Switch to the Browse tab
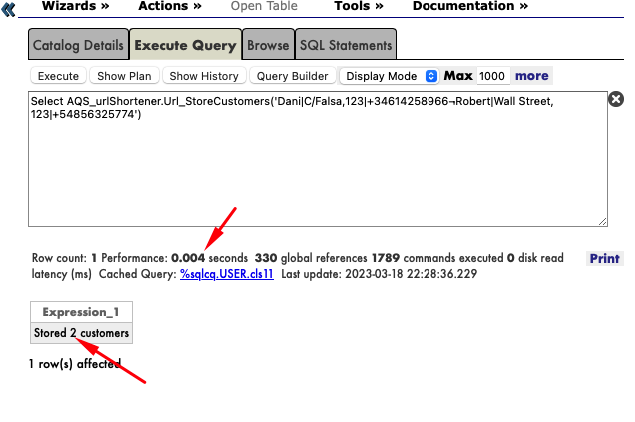The image size is (635, 422). point(268,45)
